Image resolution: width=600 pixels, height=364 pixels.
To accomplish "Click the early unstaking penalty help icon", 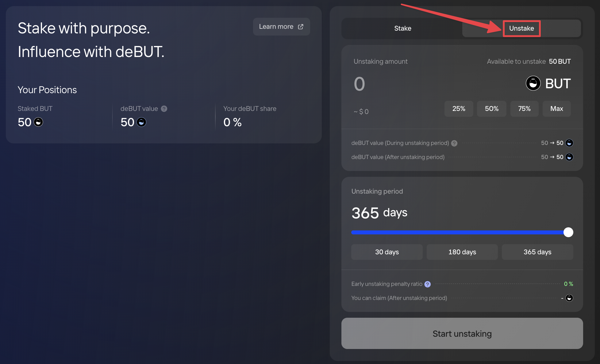I will click(x=428, y=284).
